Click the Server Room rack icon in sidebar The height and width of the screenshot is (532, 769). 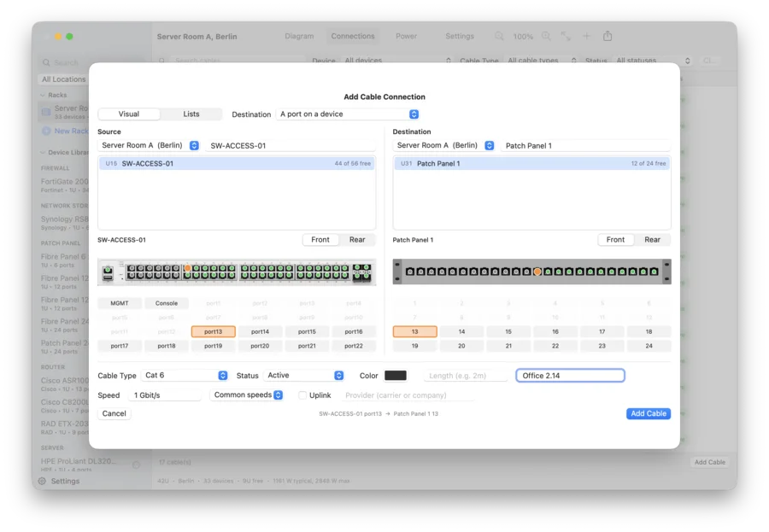pyautogui.click(x=46, y=112)
